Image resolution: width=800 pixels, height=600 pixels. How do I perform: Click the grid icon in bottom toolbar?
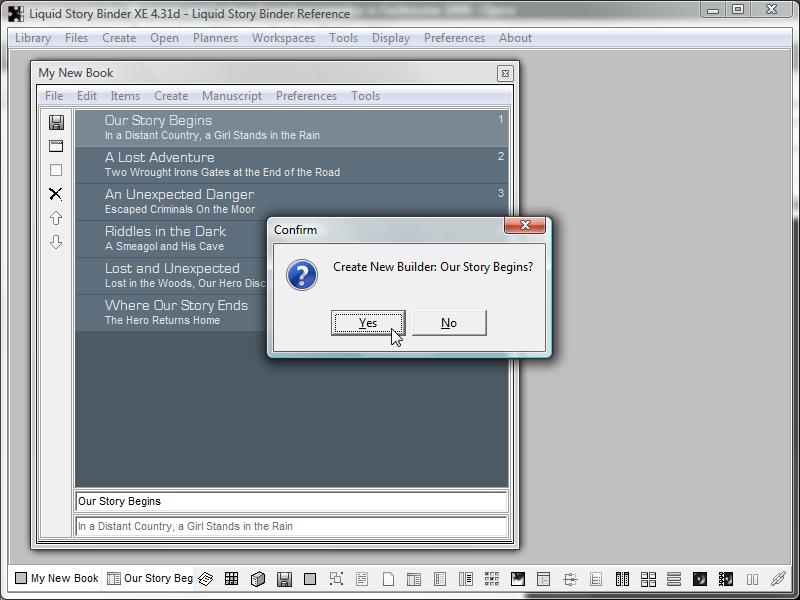(231, 578)
